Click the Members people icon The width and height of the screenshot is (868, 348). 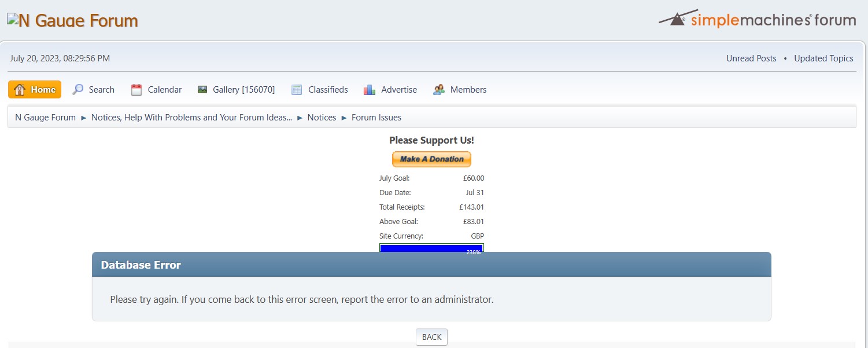[439, 90]
